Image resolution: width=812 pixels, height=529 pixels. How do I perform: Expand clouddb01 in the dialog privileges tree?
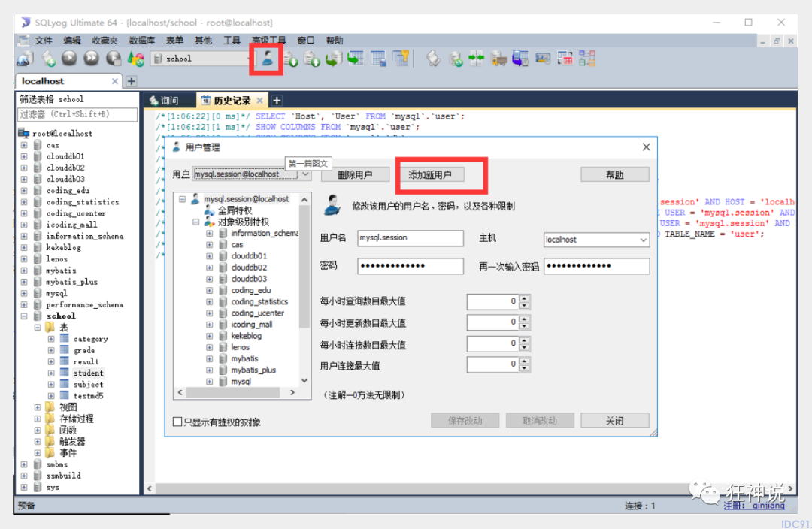[x=209, y=255]
